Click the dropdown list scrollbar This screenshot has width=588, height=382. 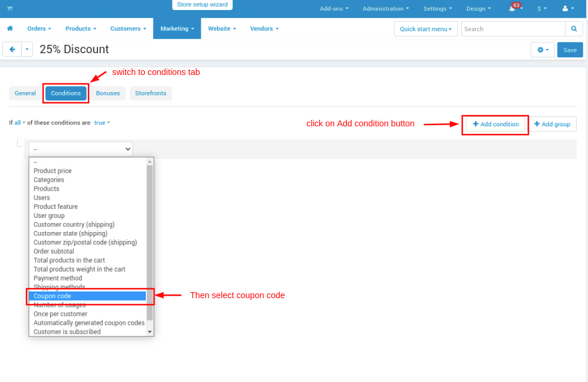pos(150,242)
